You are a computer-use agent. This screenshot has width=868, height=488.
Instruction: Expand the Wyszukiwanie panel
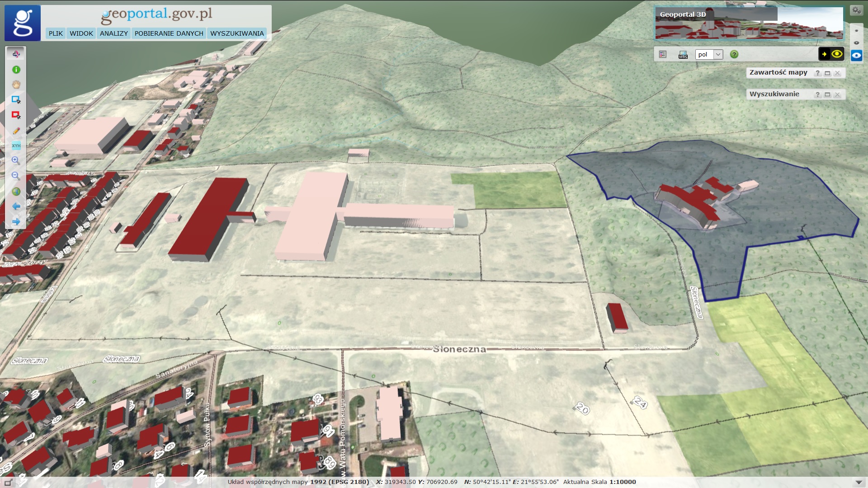tap(827, 94)
